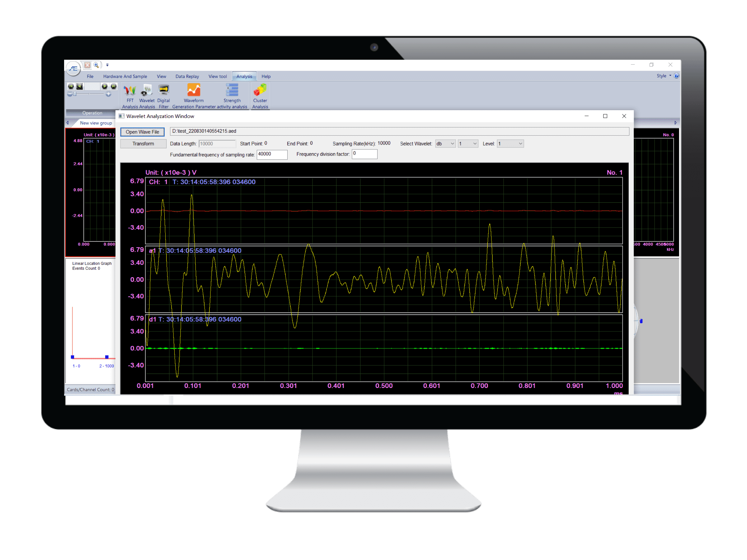This screenshot has width=747, height=560.
Task: Click inside the Frequency division factor field
Action: (365, 154)
